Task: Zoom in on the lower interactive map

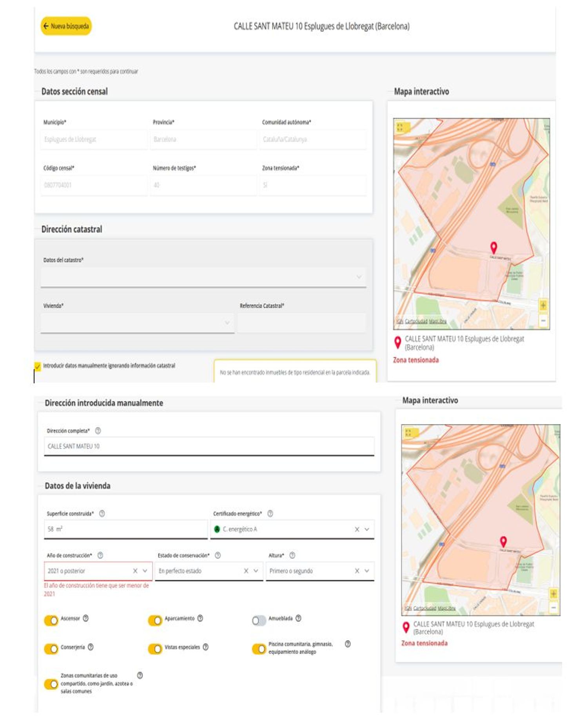Action: coord(553,594)
